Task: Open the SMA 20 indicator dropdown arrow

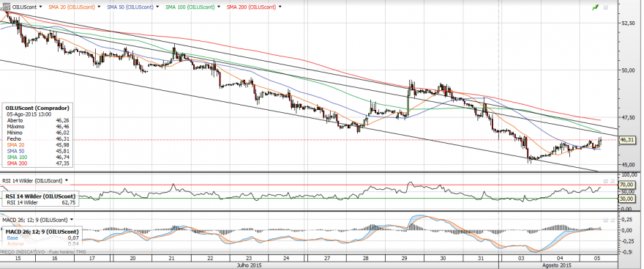Action: coord(98,7)
